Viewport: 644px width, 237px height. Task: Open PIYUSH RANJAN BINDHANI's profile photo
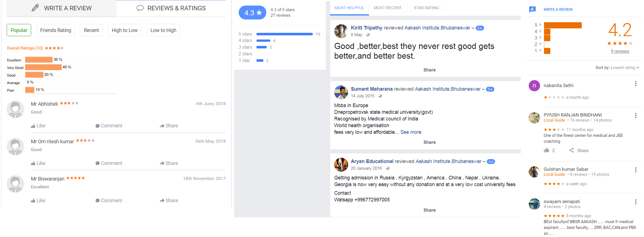click(534, 118)
